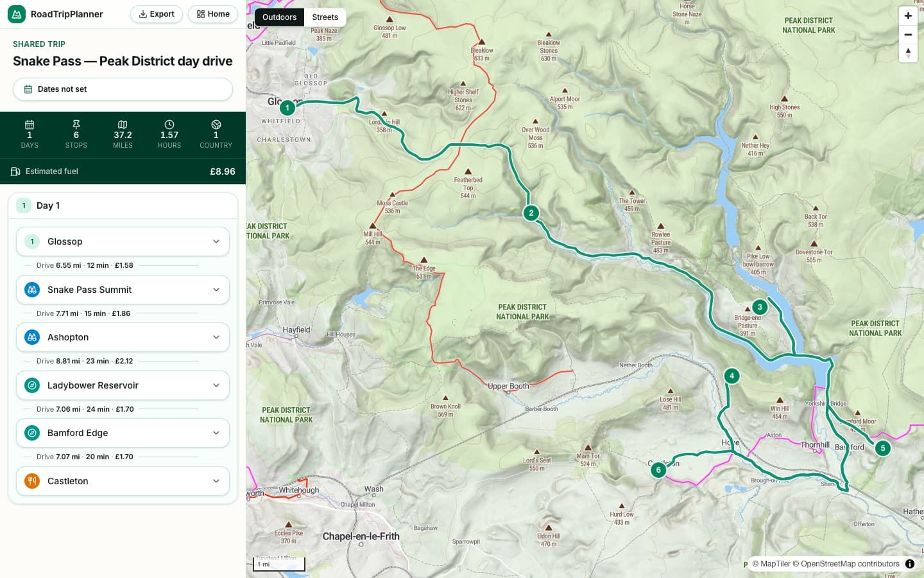
Task: Zoom out on the map
Action: 908,35
